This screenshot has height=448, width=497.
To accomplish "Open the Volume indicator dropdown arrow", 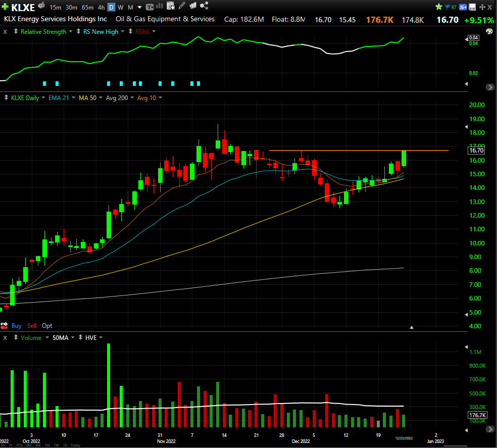I will 47,338.
